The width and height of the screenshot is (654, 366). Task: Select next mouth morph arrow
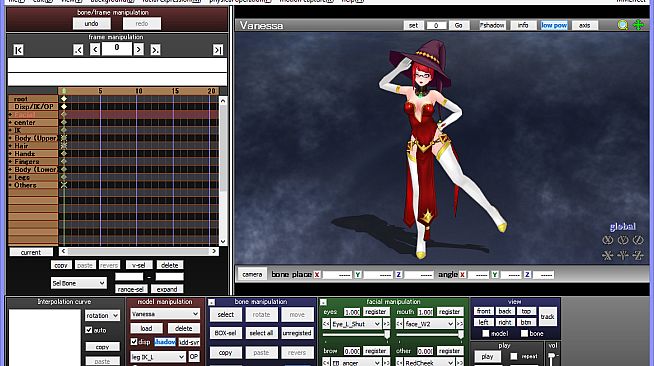tap(460, 324)
